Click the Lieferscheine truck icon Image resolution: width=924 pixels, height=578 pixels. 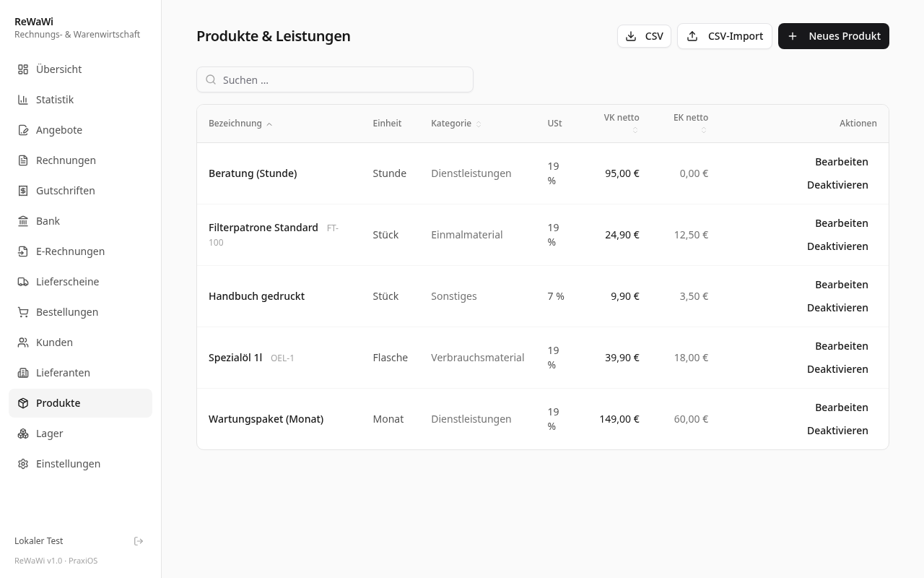coord(23,282)
